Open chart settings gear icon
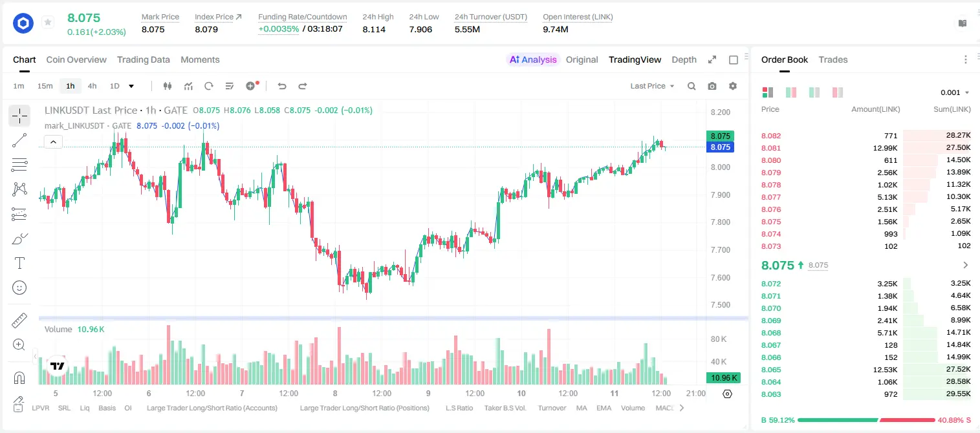Viewport: 980px width, 433px height. click(733, 86)
